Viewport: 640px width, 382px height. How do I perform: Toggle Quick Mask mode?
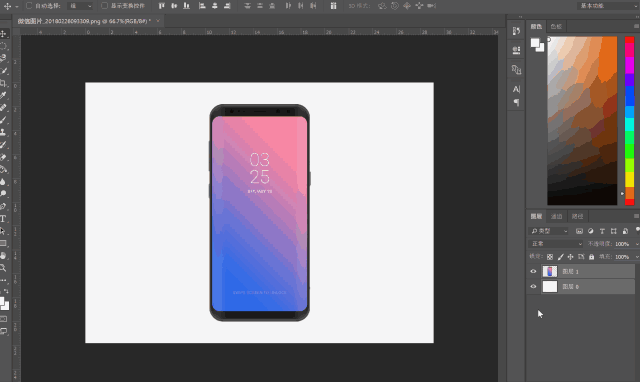(x=3, y=319)
